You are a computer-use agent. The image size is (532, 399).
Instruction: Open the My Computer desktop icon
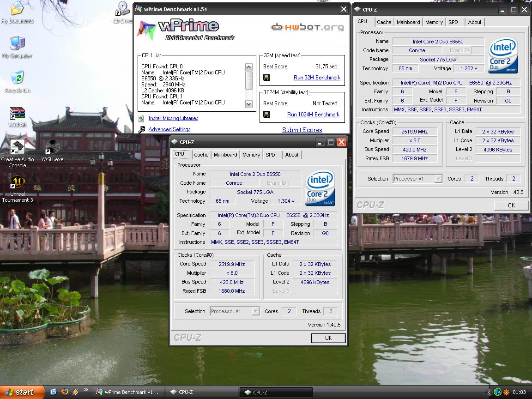(x=17, y=47)
